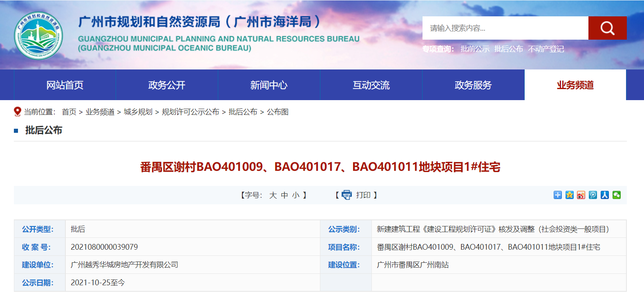Open 网站首页 nav tab
The height and width of the screenshot is (302, 644).
65,85
